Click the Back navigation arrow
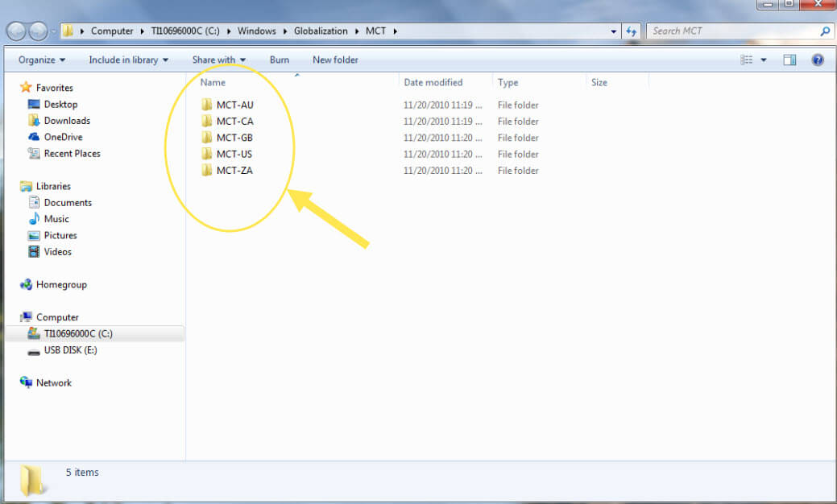 (17, 31)
